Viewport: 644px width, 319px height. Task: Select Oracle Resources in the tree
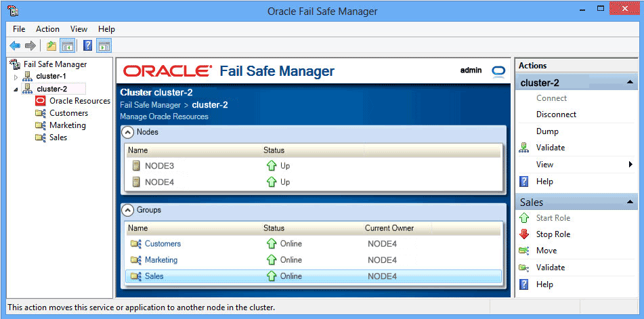[x=80, y=101]
